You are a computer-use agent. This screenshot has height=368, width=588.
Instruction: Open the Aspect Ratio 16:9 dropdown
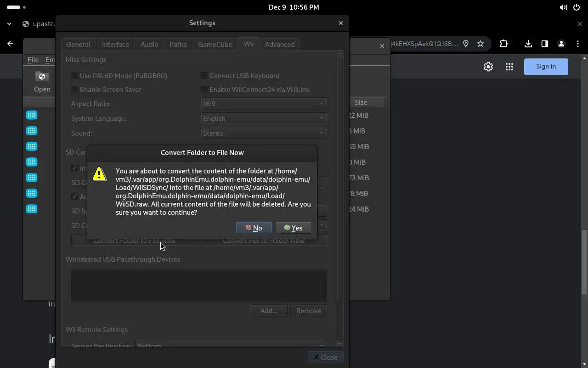pos(264,104)
